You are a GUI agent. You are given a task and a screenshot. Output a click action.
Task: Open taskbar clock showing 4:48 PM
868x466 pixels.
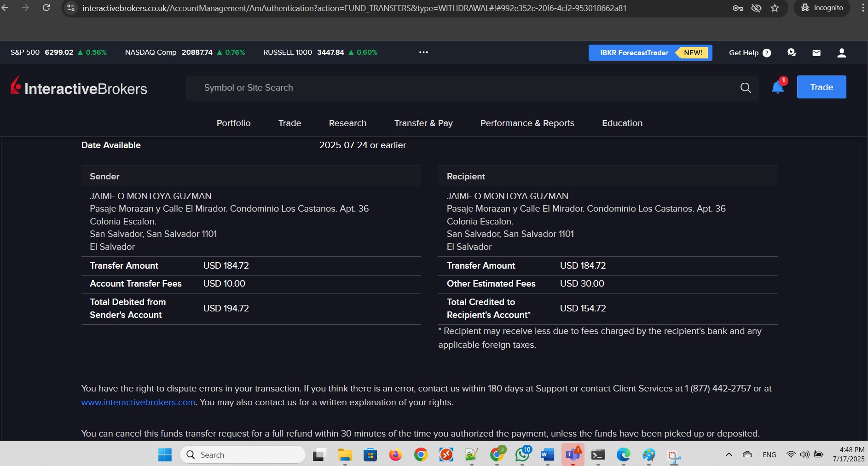click(x=849, y=454)
